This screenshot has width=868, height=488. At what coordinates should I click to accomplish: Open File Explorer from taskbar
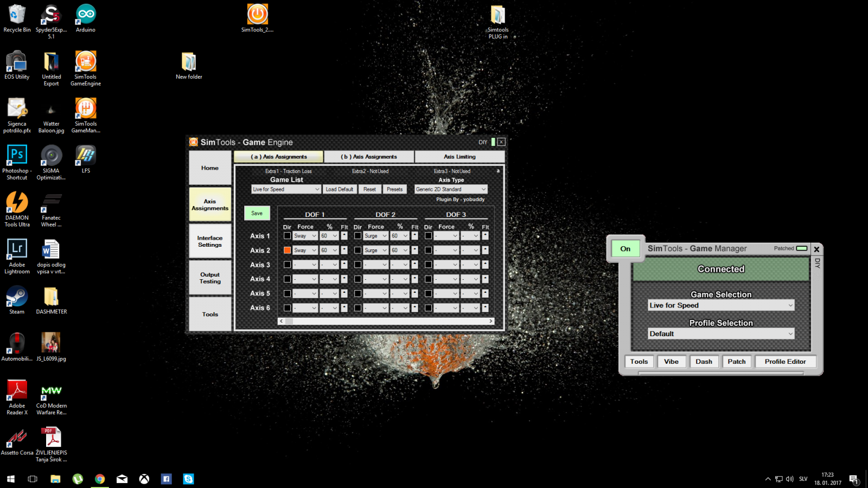(x=55, y=479)
